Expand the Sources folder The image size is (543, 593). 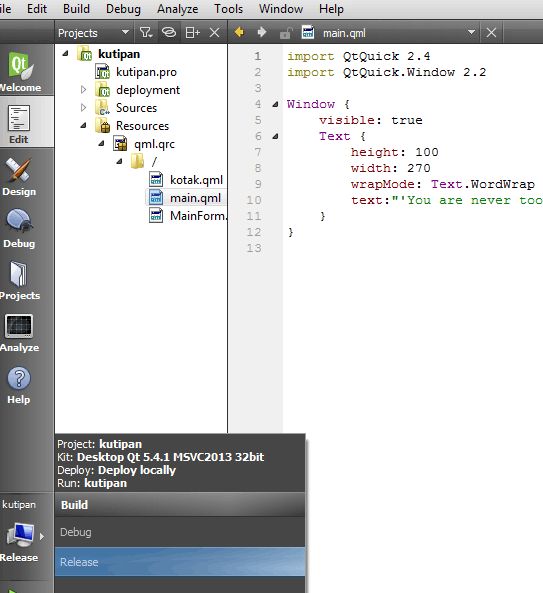point(84,107)
